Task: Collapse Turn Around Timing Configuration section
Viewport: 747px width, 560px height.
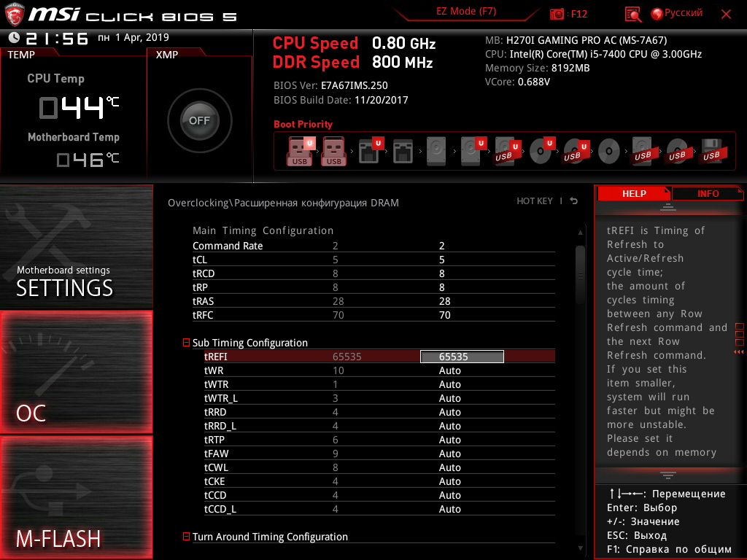Action: [186, 536]
